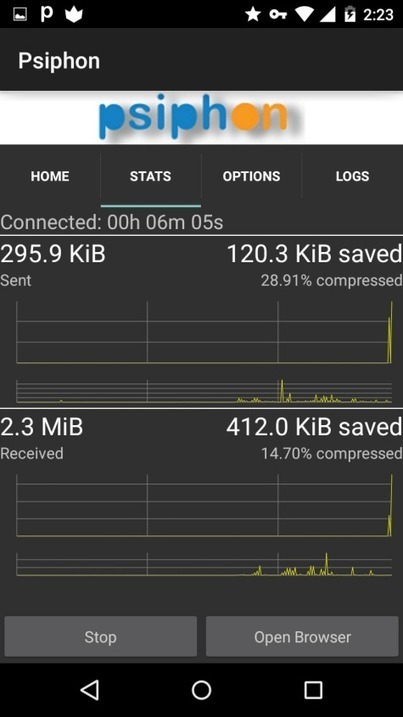Tap the image notification icon in status bar
This screenshot has height=717, width=403.
(20, 15)
